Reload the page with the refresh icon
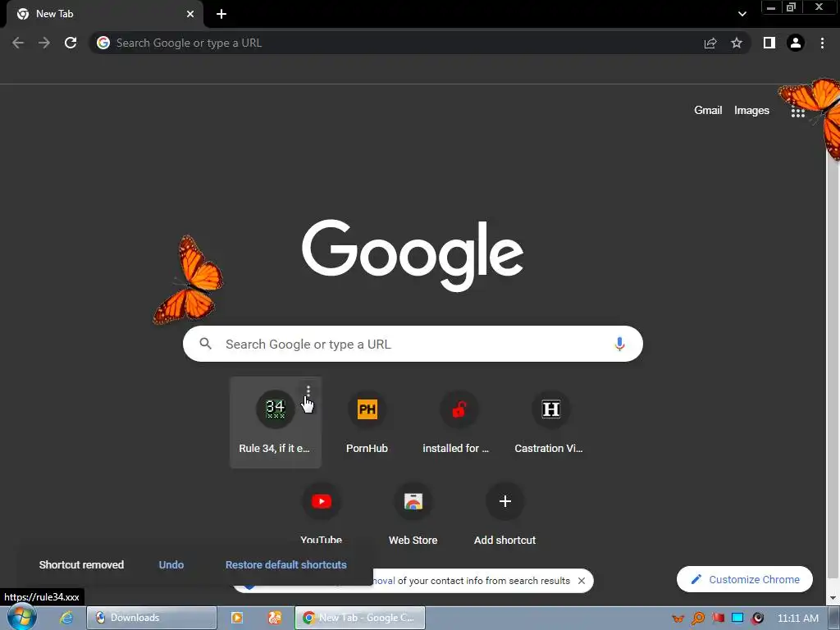The image size is (840, 630). [71, 43]
